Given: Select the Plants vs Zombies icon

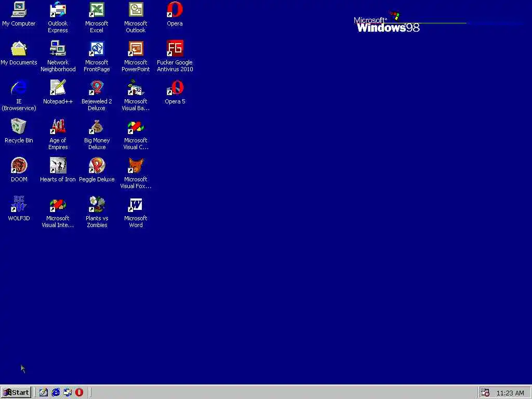Looking at the screenshot, I should click(97, 204).
